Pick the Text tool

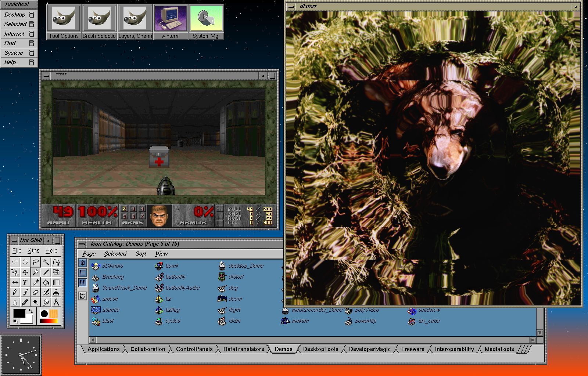tap(25, 282)
